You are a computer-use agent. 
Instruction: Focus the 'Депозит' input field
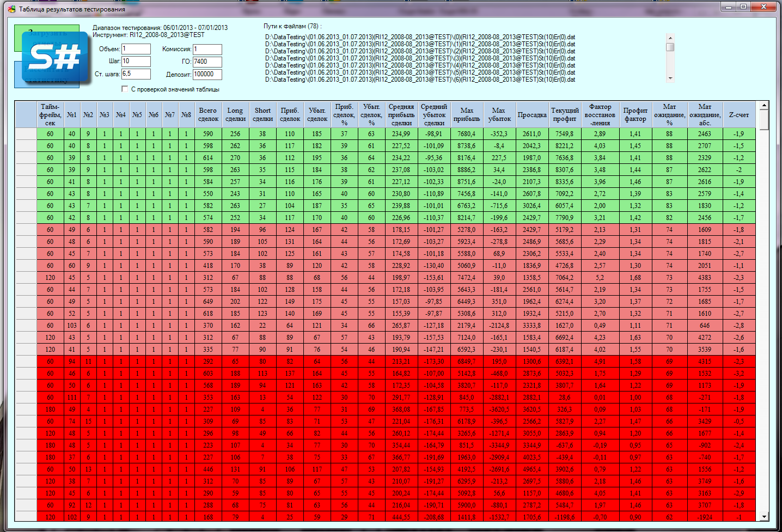(x=207, y=74)
